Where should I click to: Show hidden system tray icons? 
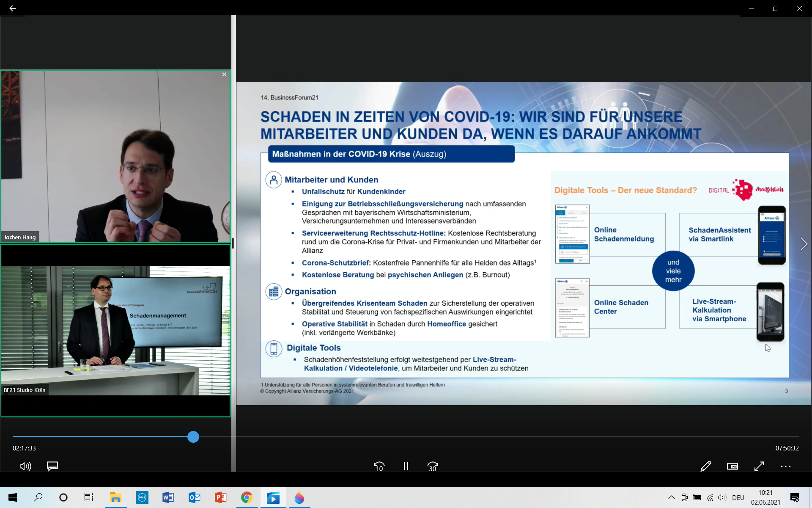click(671, 497)
